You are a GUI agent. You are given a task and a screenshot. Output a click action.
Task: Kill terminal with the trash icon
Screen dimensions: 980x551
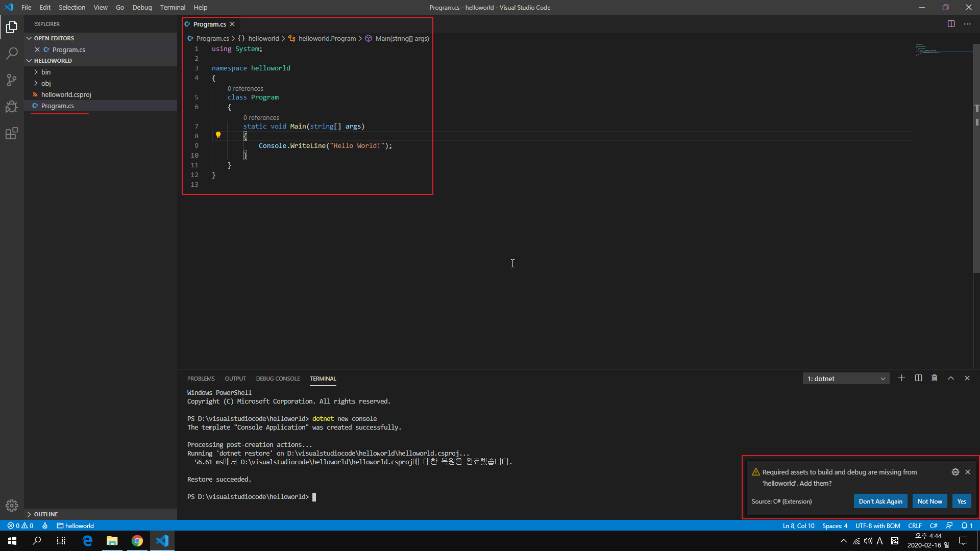pyautogui.click(x=934, y=378)
